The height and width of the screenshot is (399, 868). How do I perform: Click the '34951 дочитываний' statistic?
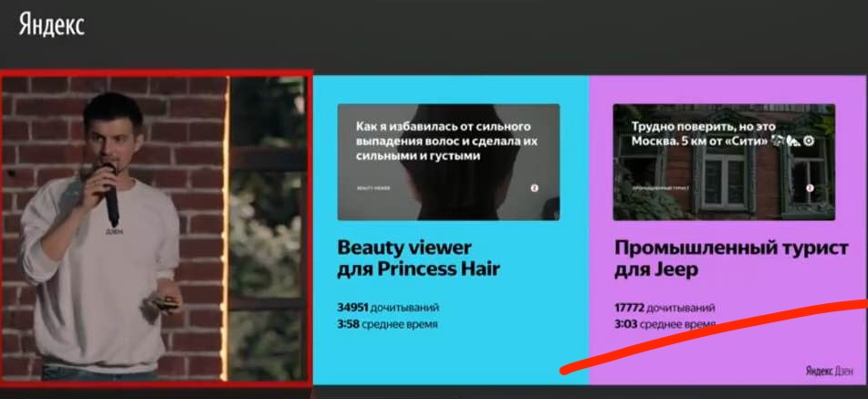[388, 307]
